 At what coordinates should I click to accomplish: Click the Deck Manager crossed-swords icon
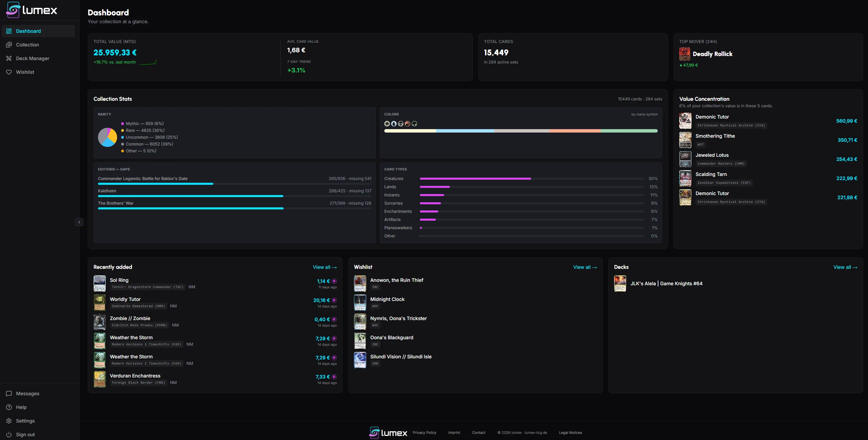coord(9,58)
